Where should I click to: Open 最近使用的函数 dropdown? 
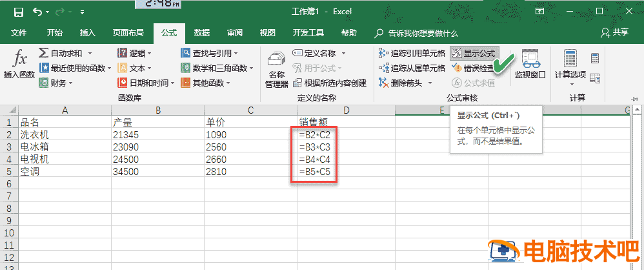(75, 68)
